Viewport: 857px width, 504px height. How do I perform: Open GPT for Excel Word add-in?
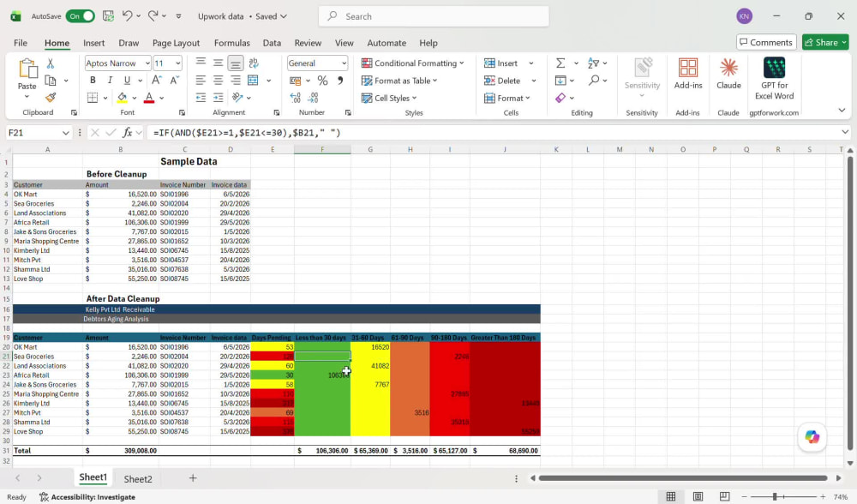tap(774, 79)
